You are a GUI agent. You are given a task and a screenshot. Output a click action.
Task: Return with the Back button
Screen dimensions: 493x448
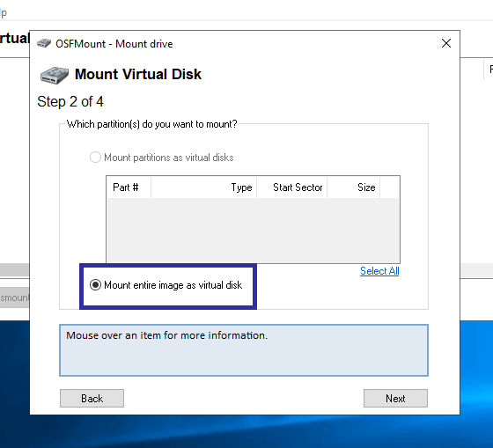point(92,399)
